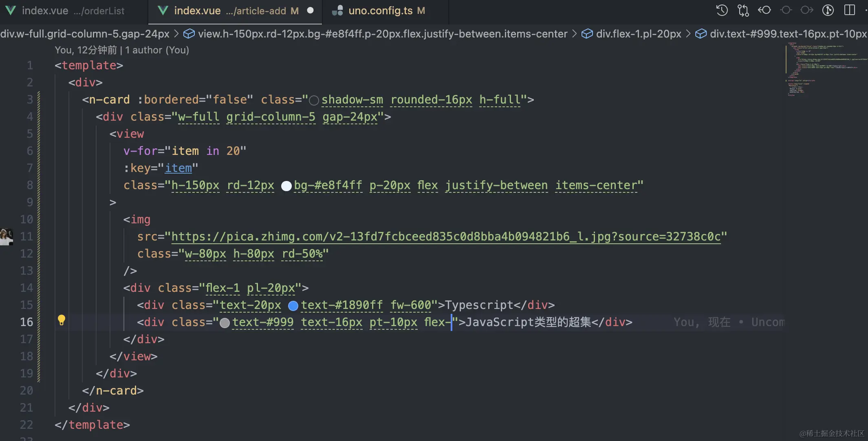This screenshot has width=868, height=441.
Task: Click the open changes with next revision icon
Action: click(807, 10)
